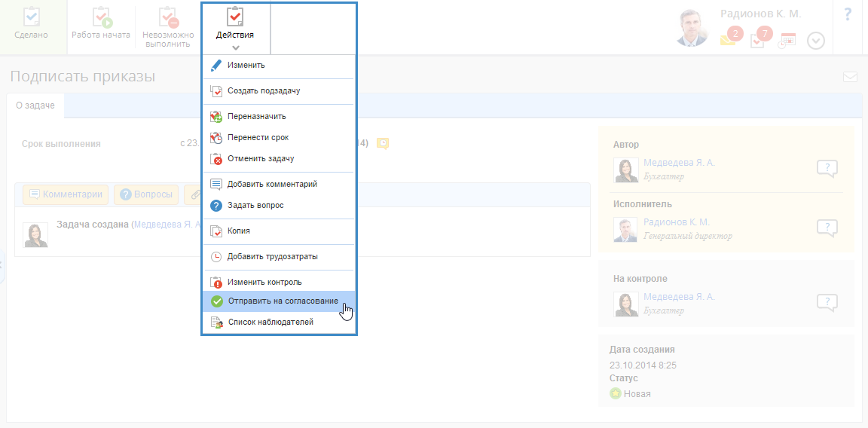Select Переназначить in the menu
The image size is (868, 428).
click(x=256, y=117)
